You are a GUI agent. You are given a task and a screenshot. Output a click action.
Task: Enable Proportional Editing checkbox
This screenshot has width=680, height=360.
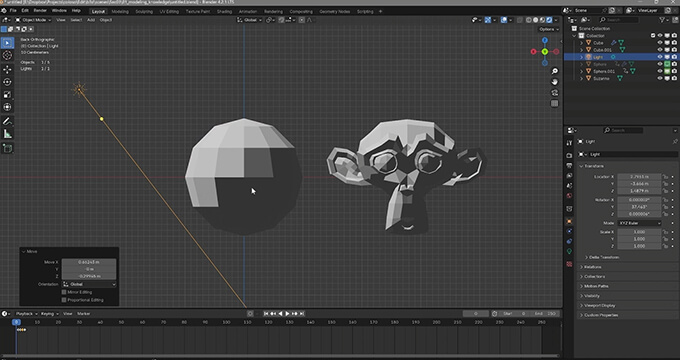[64, 300]
